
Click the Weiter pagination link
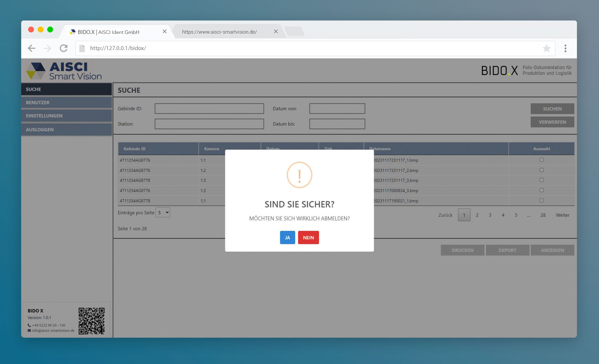tap(562, 215)
